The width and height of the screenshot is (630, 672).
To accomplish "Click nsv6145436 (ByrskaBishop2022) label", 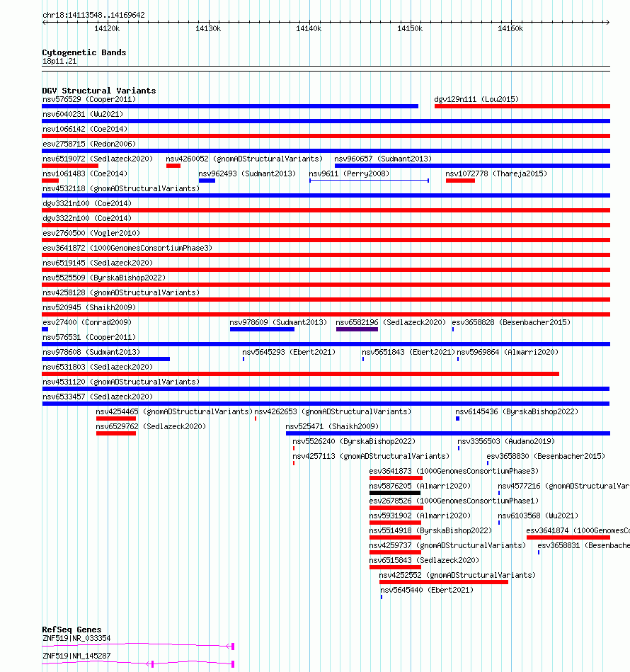I will tap(517, 411).
